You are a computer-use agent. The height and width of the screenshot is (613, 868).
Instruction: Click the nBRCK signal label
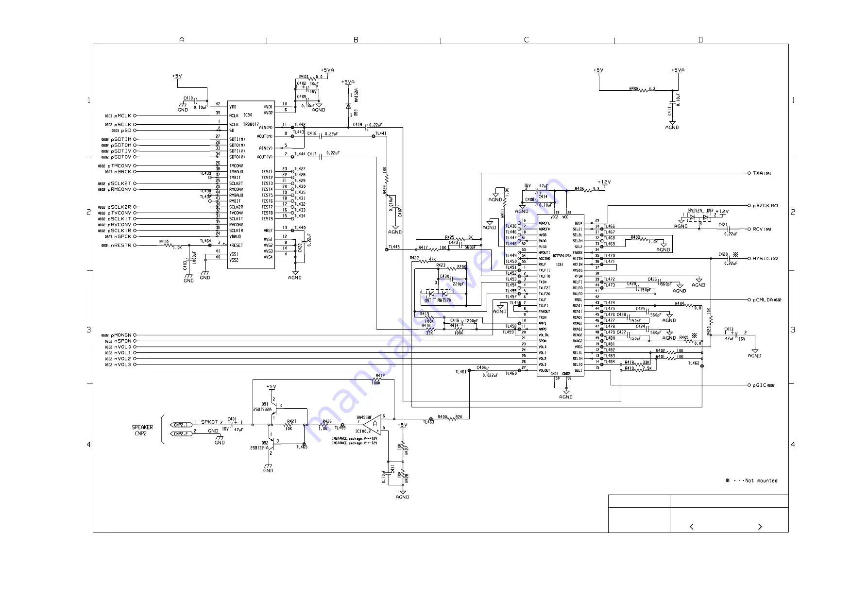pos(123,172)
